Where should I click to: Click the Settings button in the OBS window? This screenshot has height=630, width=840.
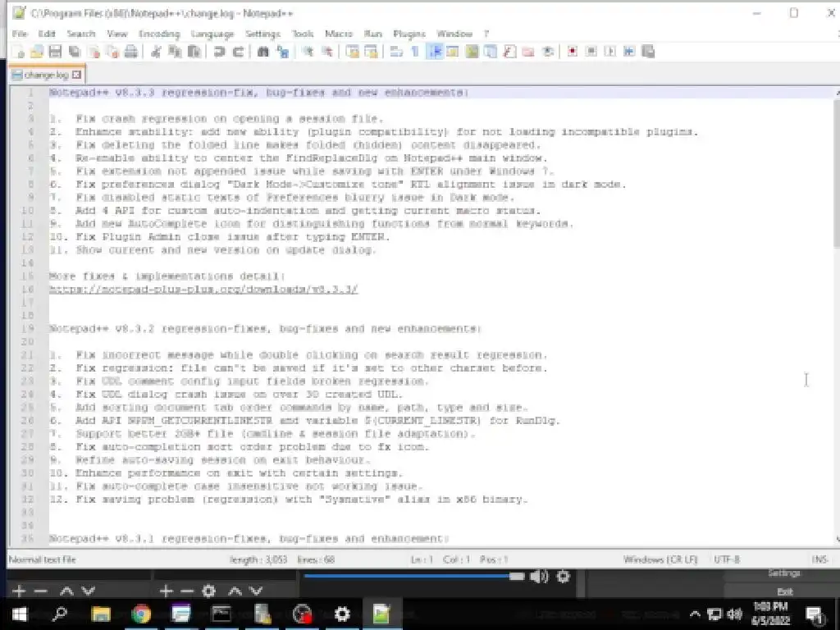tap(784, 573)
